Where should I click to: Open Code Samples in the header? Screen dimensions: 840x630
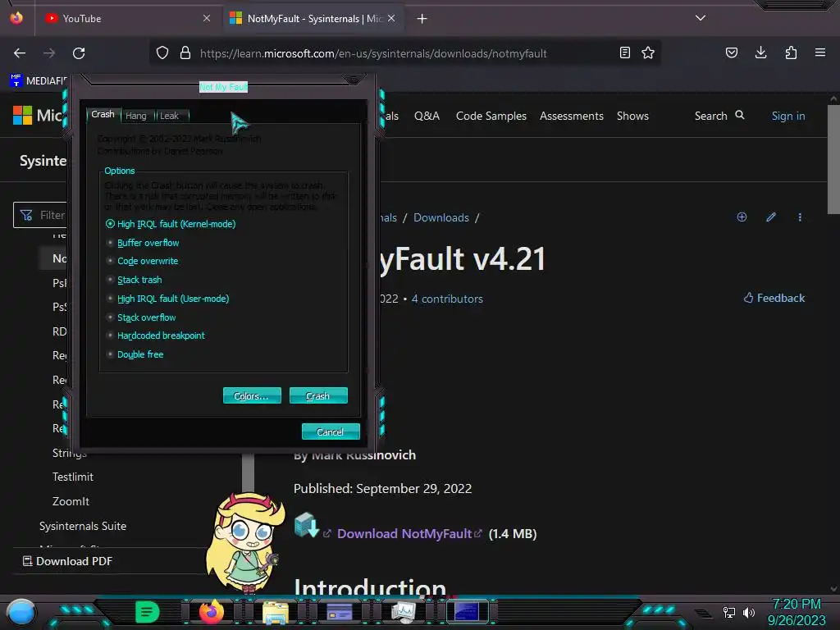coord(491,116)
